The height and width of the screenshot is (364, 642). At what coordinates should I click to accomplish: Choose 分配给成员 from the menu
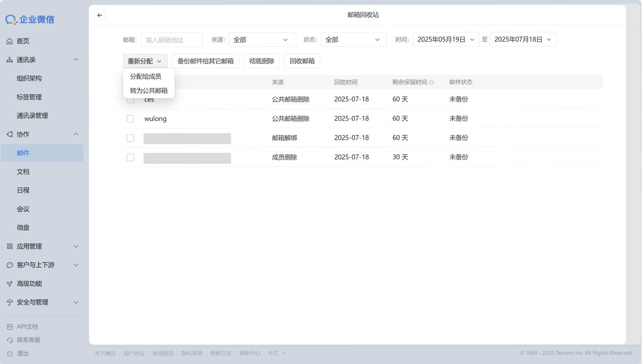(x=146, y=76)
